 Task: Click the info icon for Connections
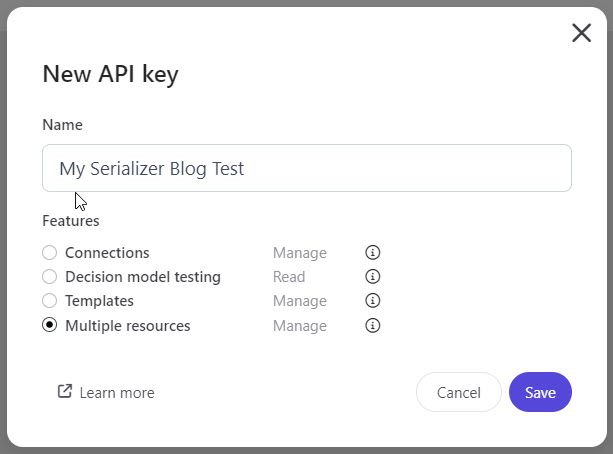tap(373, 253)
